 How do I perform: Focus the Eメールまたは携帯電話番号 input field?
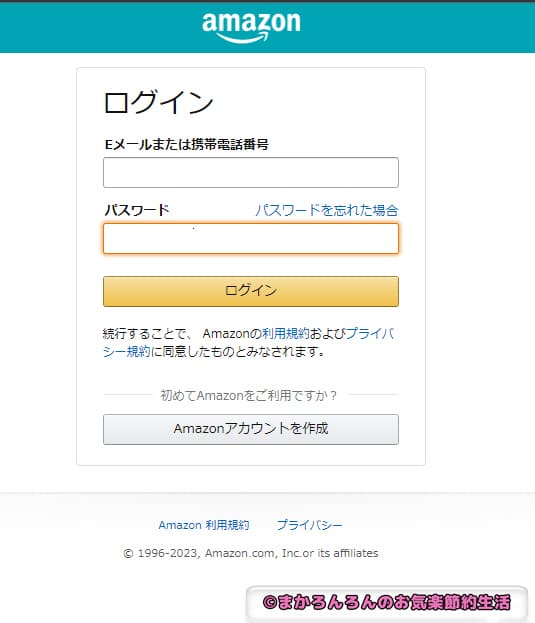tap(251, 172)
